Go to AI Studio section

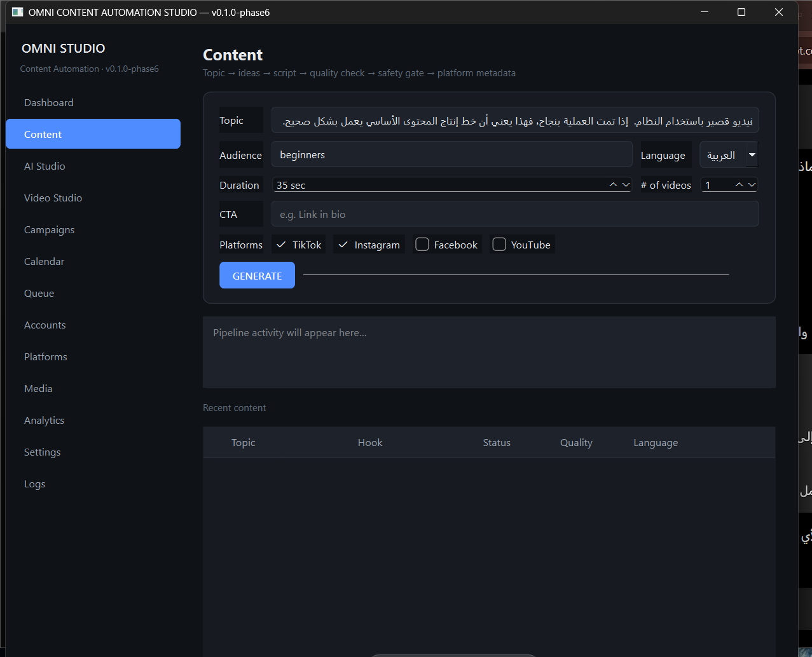(93, 166)
